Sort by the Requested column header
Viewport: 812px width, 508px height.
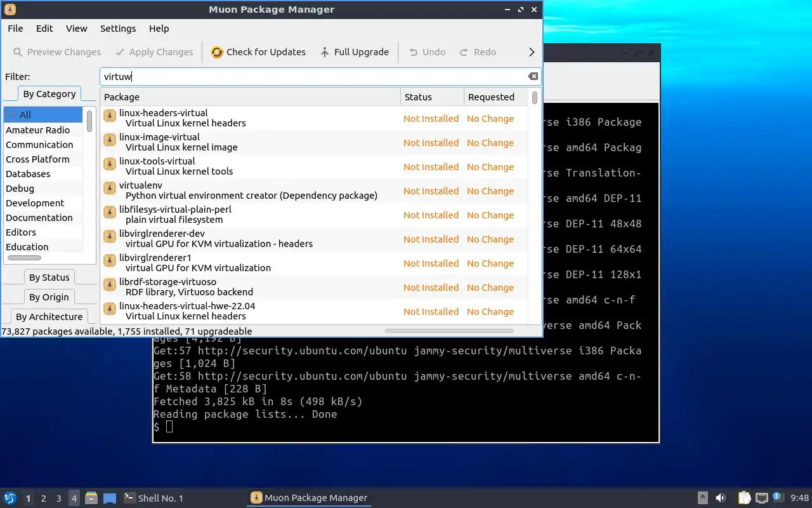tap(495, 97)
